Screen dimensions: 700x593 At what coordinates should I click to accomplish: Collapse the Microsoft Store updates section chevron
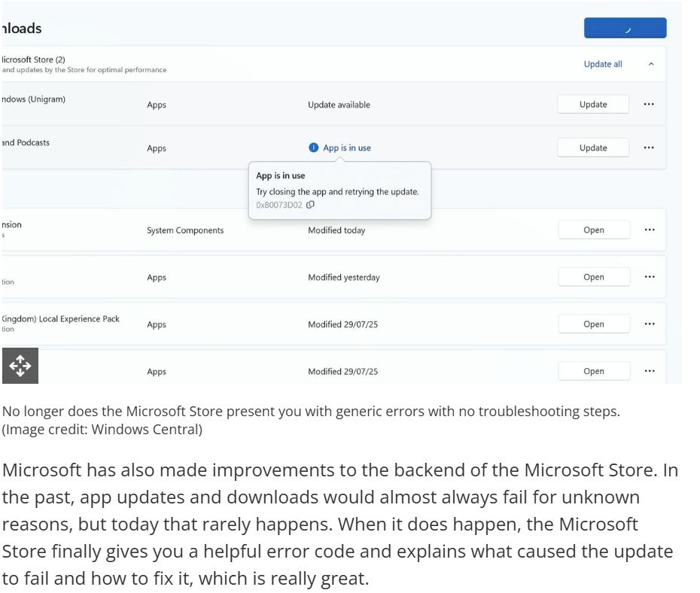[651, 64]
